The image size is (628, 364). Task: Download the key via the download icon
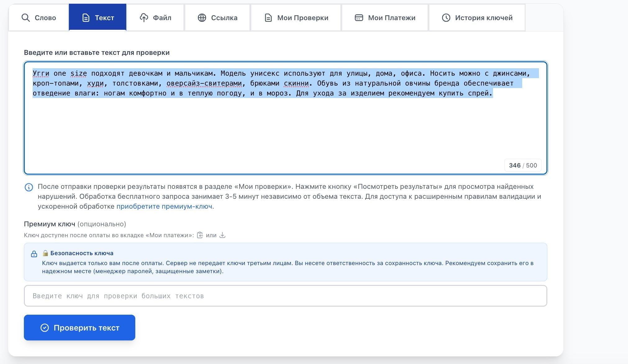click(222, 235)
